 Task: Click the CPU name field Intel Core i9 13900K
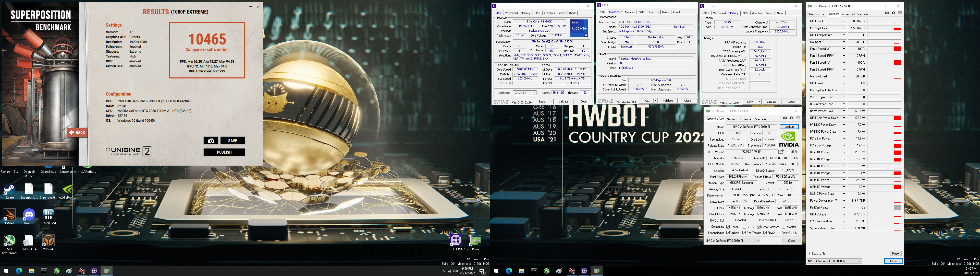539,22
